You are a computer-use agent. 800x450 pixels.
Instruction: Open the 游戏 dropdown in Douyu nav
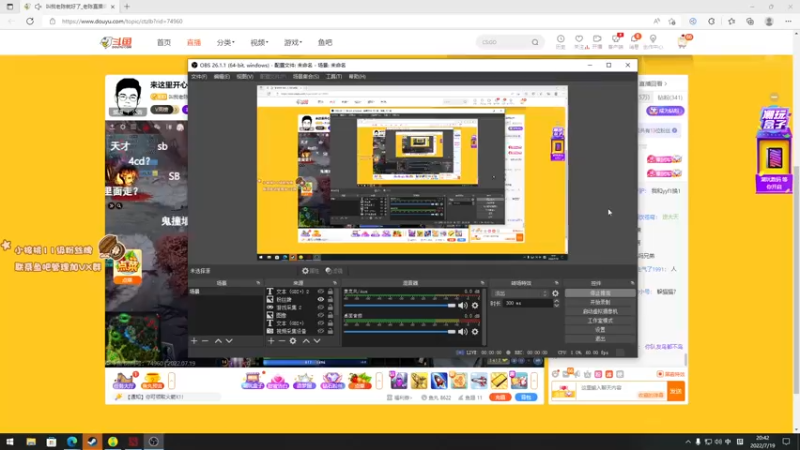[x=293, y=42]
